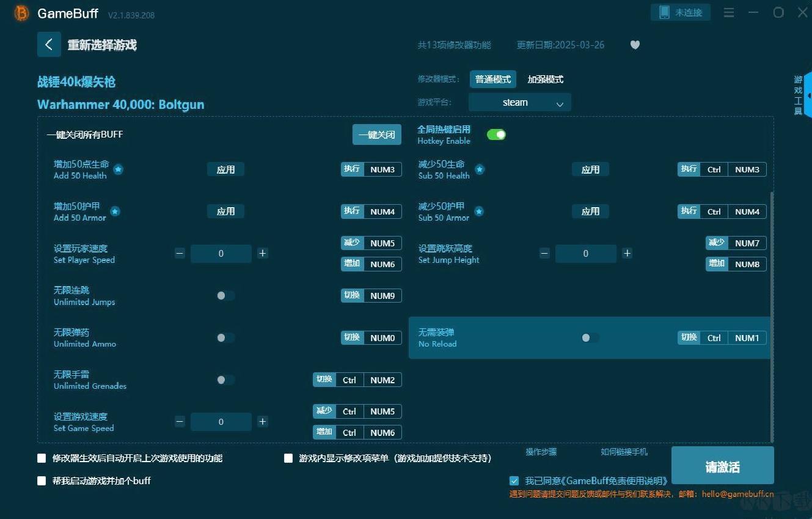Click star icon beside Sub 50 Health

tap(480, 169)
